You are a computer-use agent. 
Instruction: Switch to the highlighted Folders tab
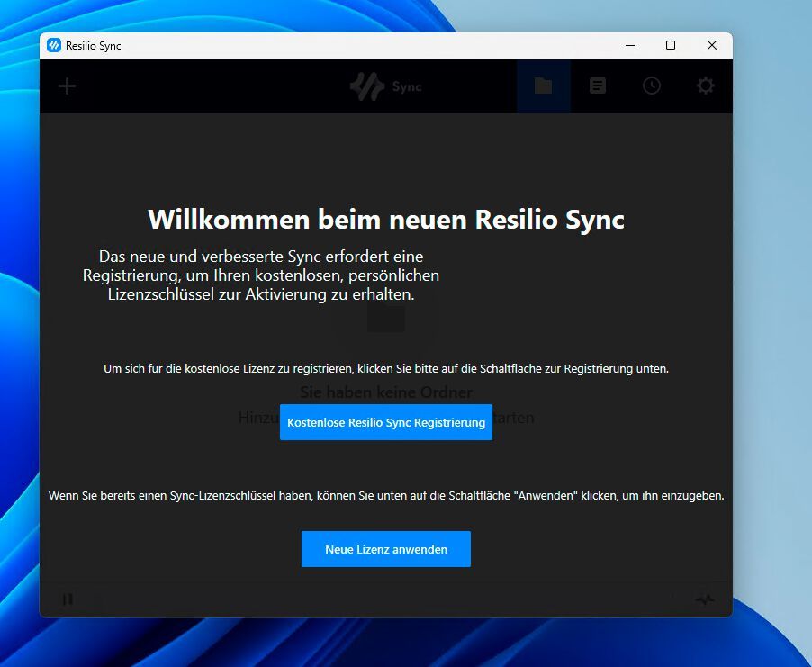pos(543,86)
